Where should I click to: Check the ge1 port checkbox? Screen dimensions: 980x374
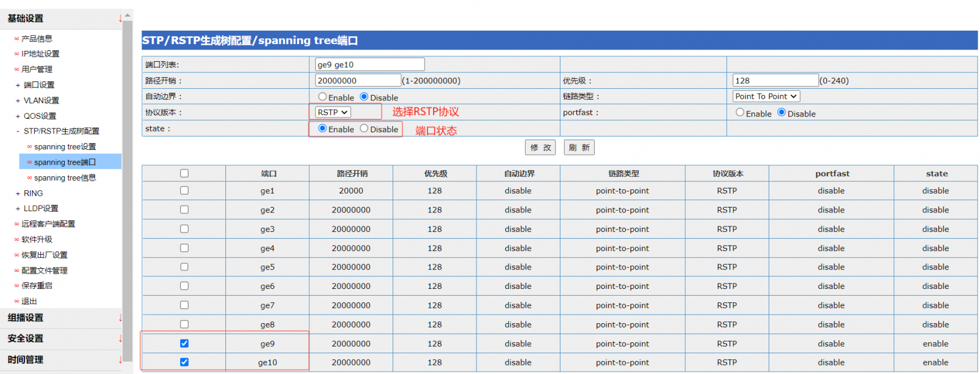[184, 190]
